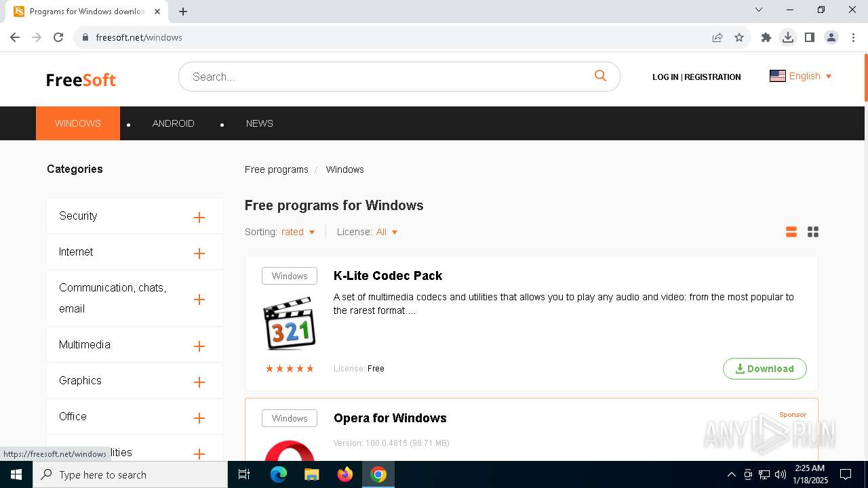Click Free programs breadcrumb

tap(277, 169)
